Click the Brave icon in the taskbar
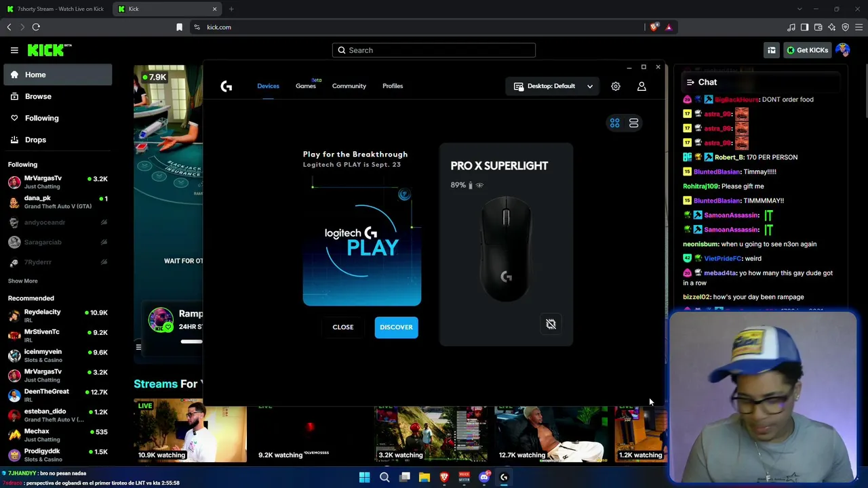 [x=444, y=477]
